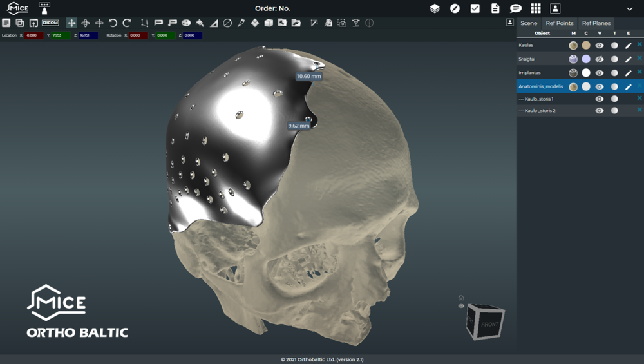The height and width of the screenshot is (364, 644).
Task: Open the Implantas material selector
Action: pyautogui.click(x=573, y=73)
